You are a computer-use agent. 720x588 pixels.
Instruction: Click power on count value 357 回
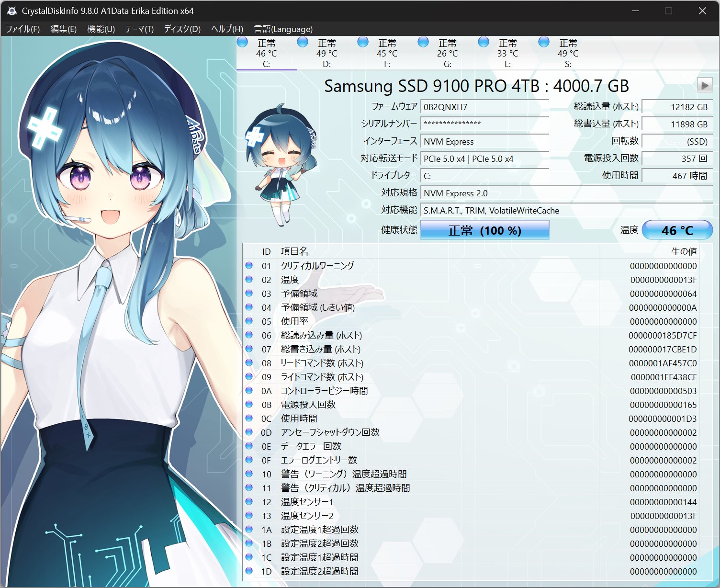point(677,158)
